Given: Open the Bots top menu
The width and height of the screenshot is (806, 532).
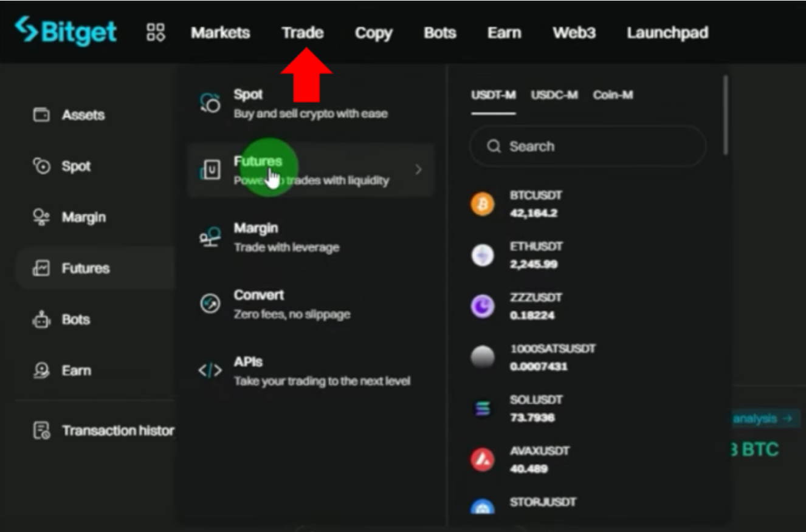Looking at the screenshot, I should pyautogui.click(x=439, y=33).
